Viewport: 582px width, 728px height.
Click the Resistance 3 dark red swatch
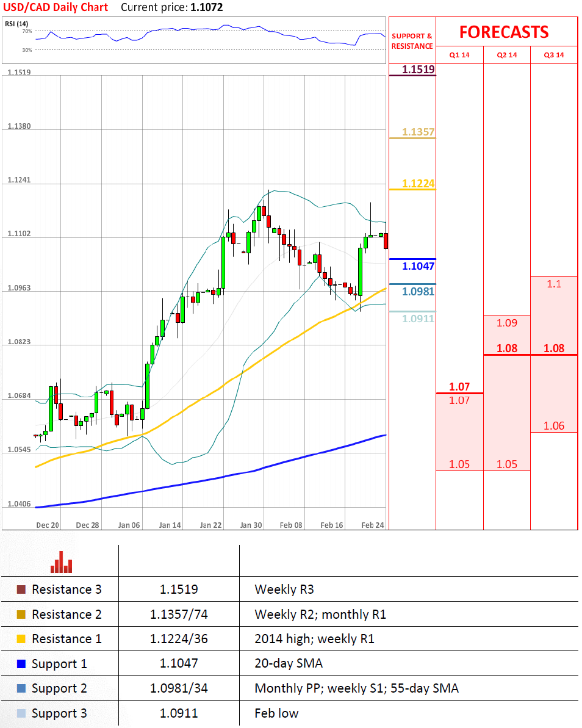coord(21,589)
